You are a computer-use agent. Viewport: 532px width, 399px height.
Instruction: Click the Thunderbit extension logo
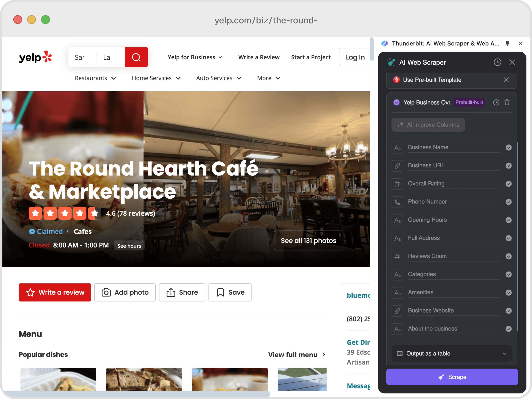tap(385, 44)
